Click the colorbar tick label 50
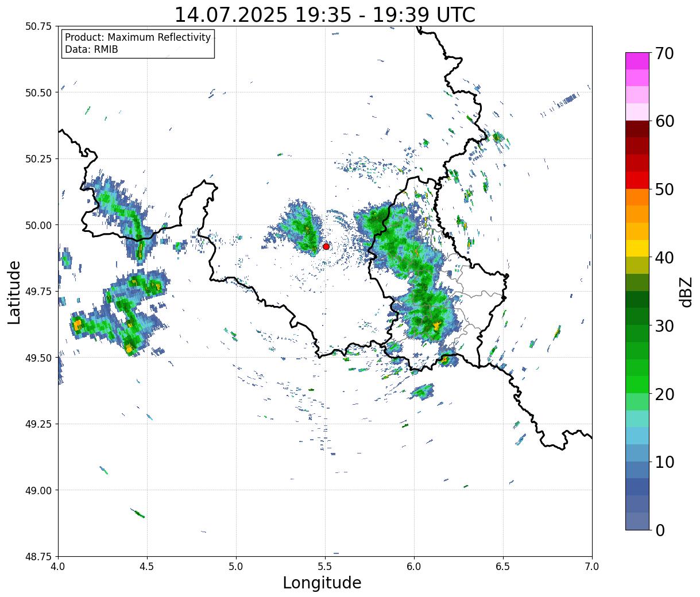700x597 pixels. point(664,189)
